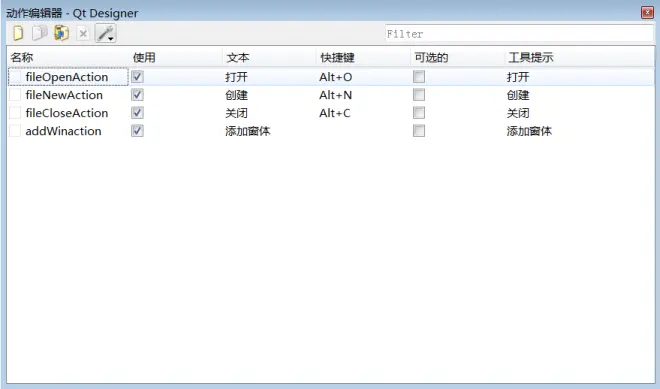Toggle 可选的 checkbox for fileCloseAction
Image resolution: width=660 pixels, height=389 pixels.
tap(419, 113)
